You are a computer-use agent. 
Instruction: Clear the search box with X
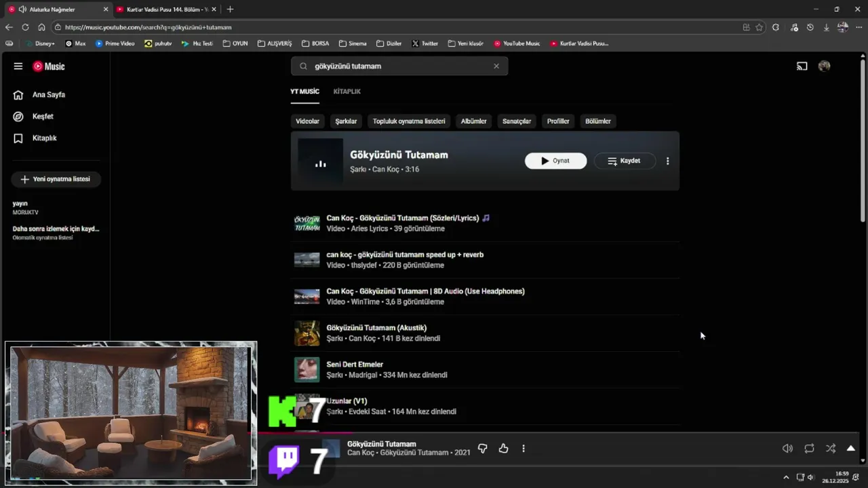pyautogui.click(x=496, y=66)
